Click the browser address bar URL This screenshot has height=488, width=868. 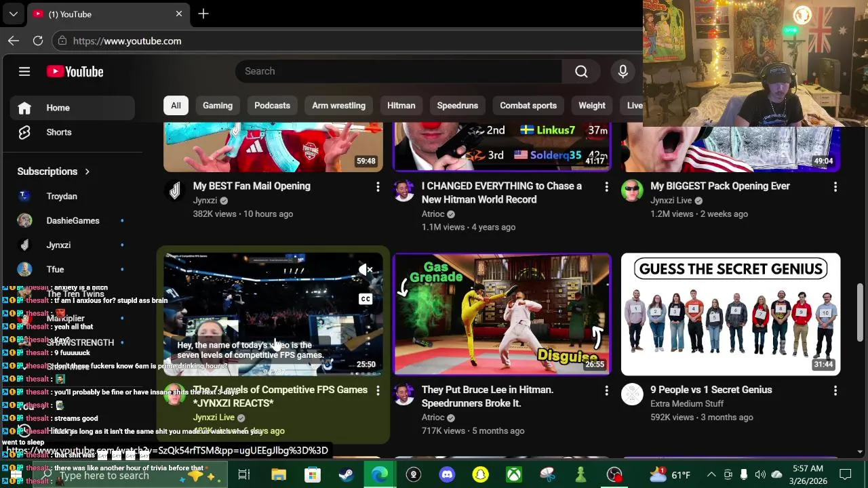pyautogui.click(x=127, y=41)
